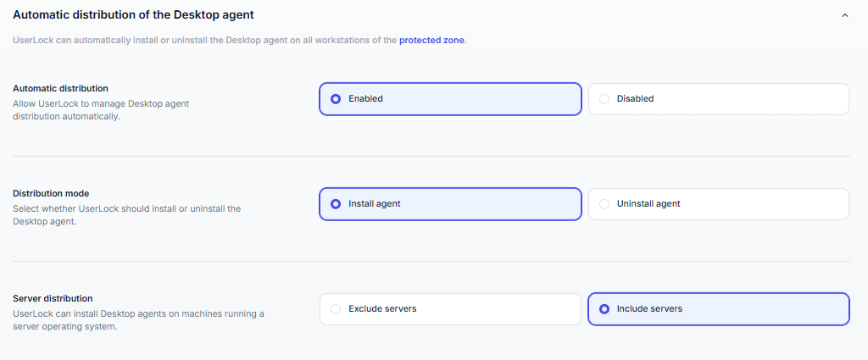
Task: Choose the Install agent radio circle
Action: [336, 204]
